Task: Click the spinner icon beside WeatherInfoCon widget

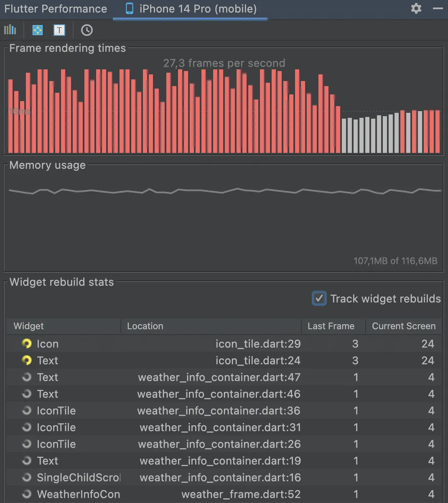Action: (x=26, y=494)
